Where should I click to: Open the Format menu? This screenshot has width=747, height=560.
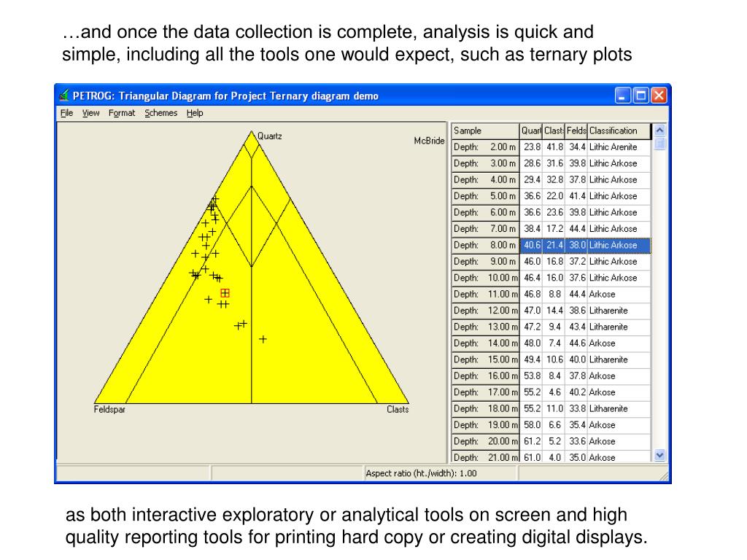point(122,113)
